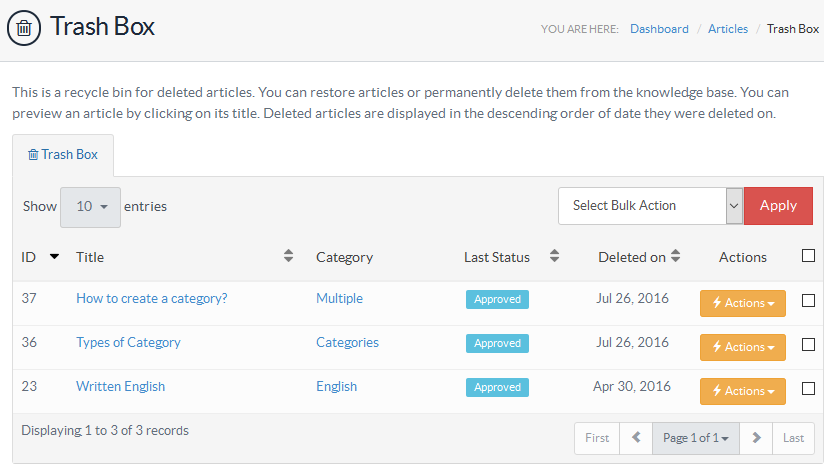824x464 pixels.
Task: Go to next page arrow
Action: pos(757,438)
